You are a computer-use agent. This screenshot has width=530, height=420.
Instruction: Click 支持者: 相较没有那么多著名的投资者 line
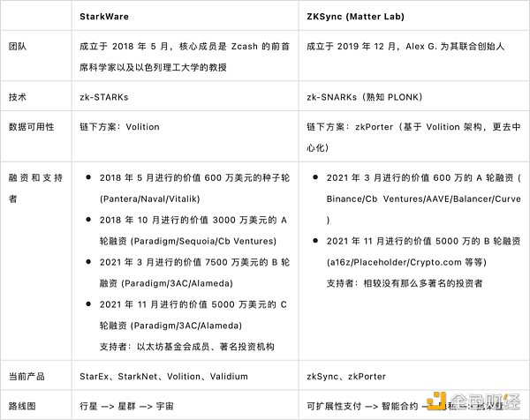click(x=405, y=283)
